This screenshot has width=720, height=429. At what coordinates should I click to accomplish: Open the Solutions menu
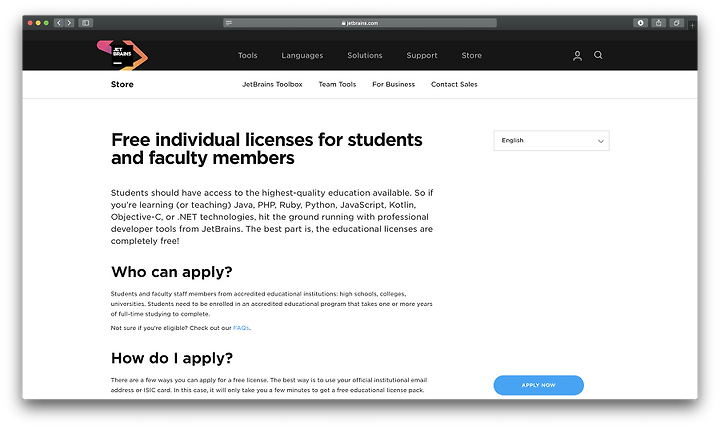(x=365, y=55)
